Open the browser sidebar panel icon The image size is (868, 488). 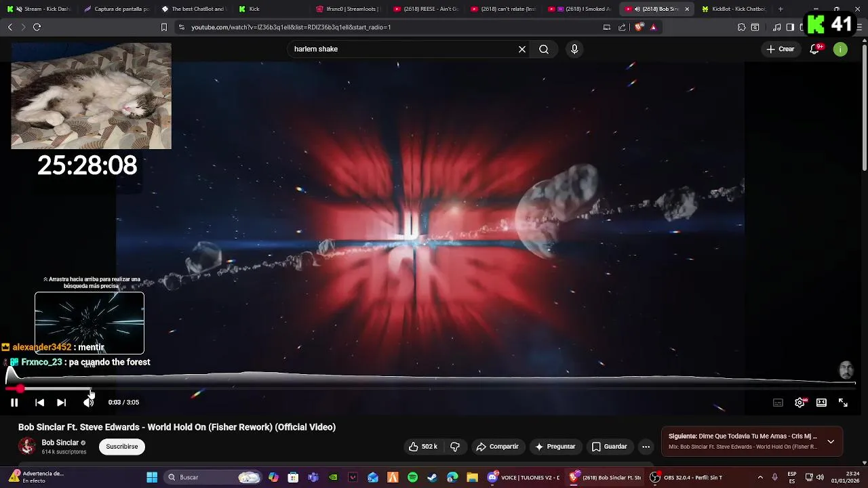tap(790, 27)
